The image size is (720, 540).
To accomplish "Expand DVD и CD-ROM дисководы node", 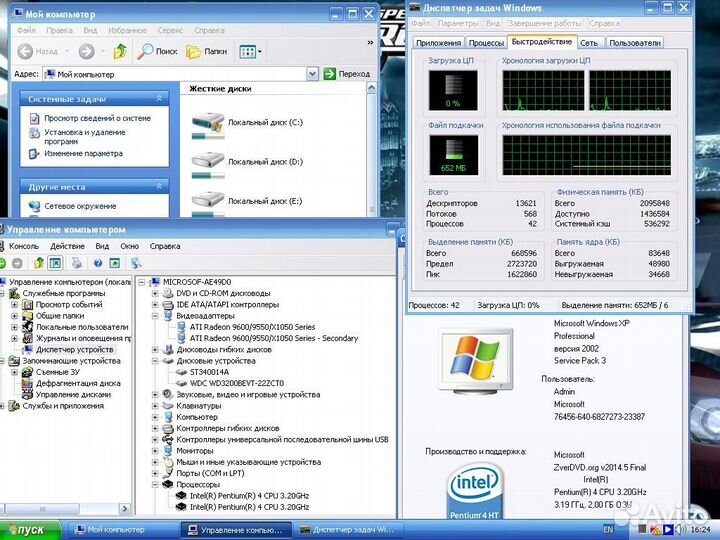I will [x=155, y=293].
